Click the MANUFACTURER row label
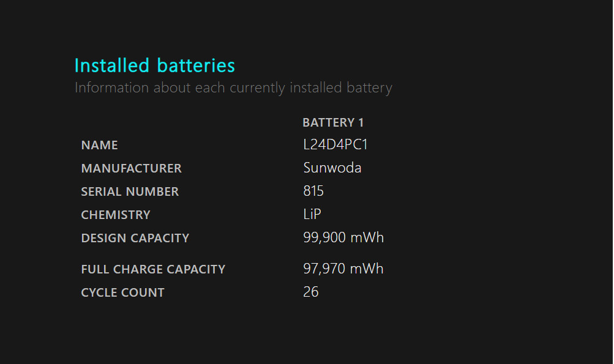Screen dimensions: 614x364 coord(131,168)
